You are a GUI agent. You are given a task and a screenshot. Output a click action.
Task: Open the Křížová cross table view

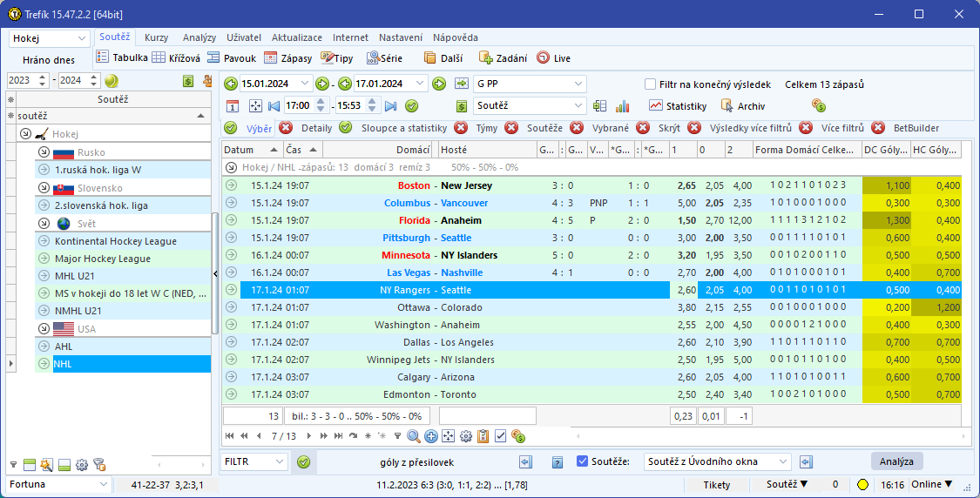[176, 58]
